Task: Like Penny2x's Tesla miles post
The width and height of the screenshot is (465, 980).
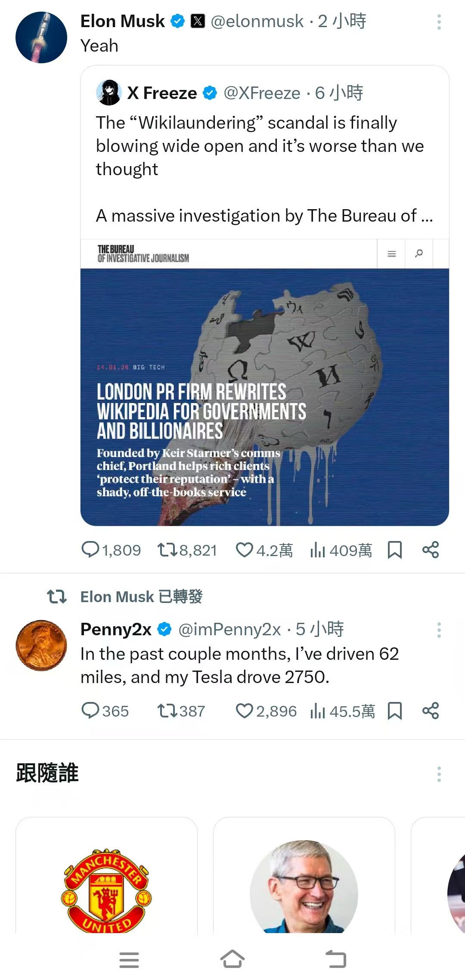Action: pos(245,711)
